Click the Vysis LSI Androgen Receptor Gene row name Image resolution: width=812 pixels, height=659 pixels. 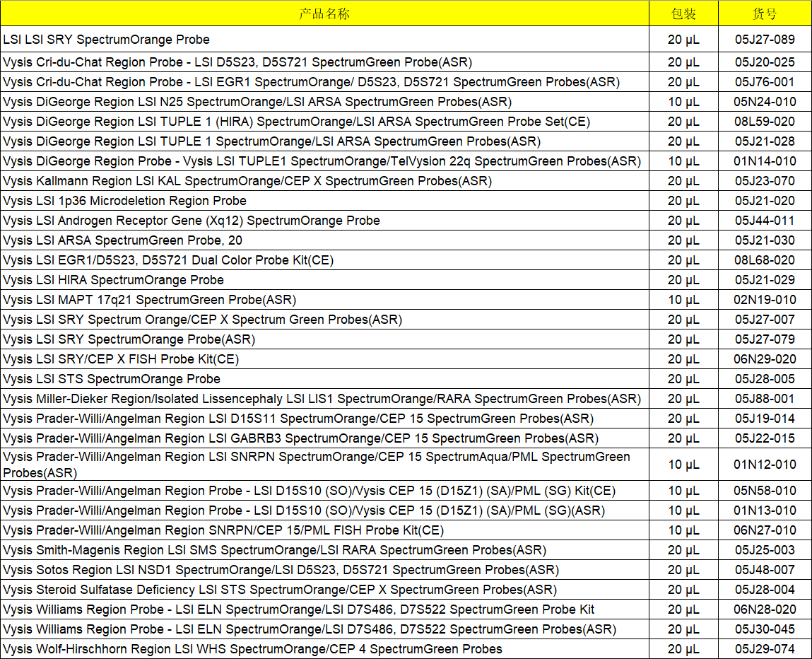(192, 221)
